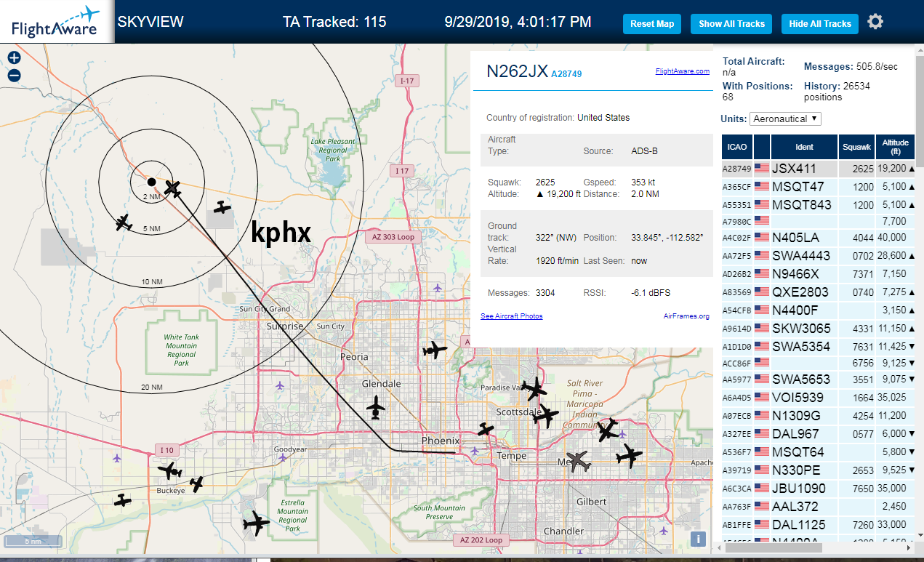Sort table by Squawk column header
This screenshot has height=562, width=924.
[x=856, y=146]
